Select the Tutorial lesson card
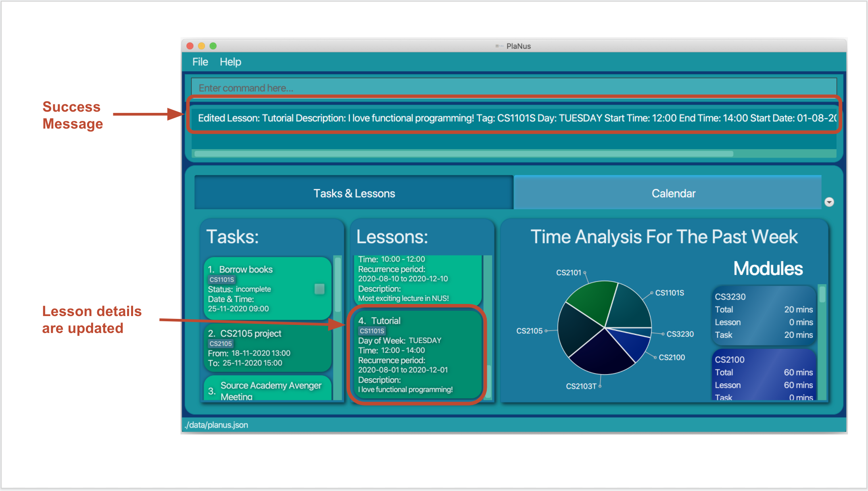Screen dimensions: 868x491 pos(417,355)
